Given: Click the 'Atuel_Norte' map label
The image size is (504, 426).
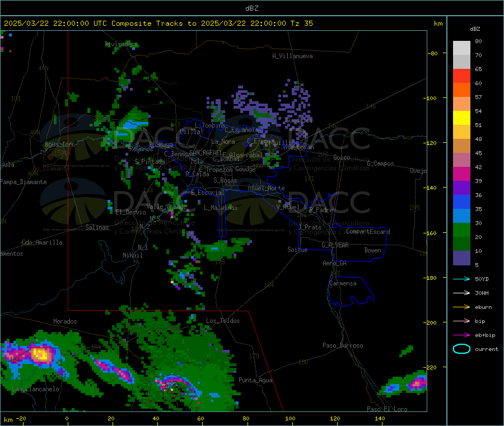Looking at the screenshot, I should pos(266,188).
